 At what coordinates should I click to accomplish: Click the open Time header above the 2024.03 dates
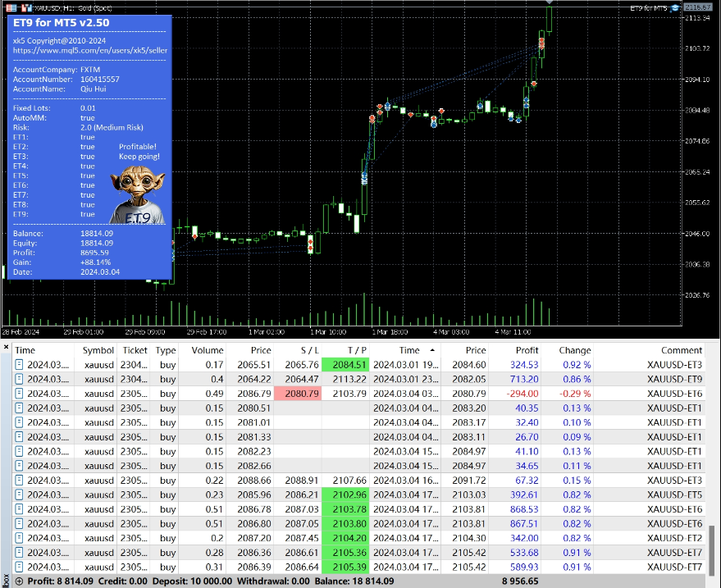[25, 350]
